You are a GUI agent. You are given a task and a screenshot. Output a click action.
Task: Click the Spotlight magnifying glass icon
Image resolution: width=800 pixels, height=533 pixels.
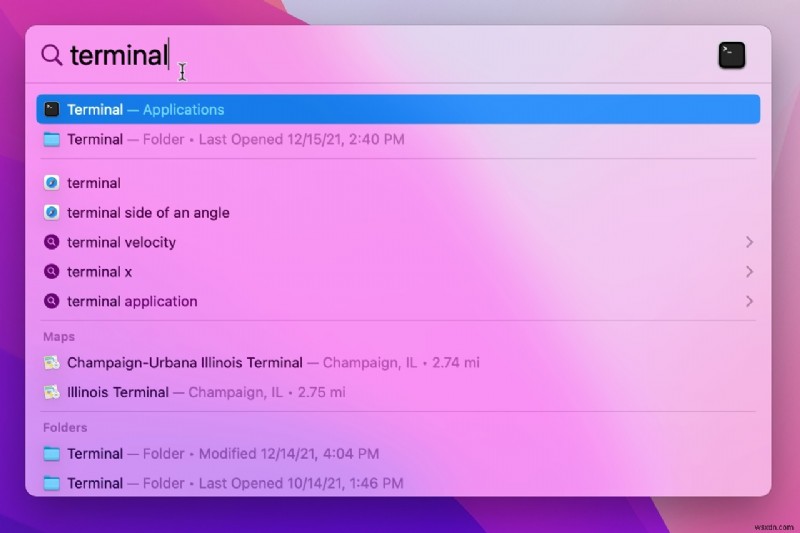[52, 55]
